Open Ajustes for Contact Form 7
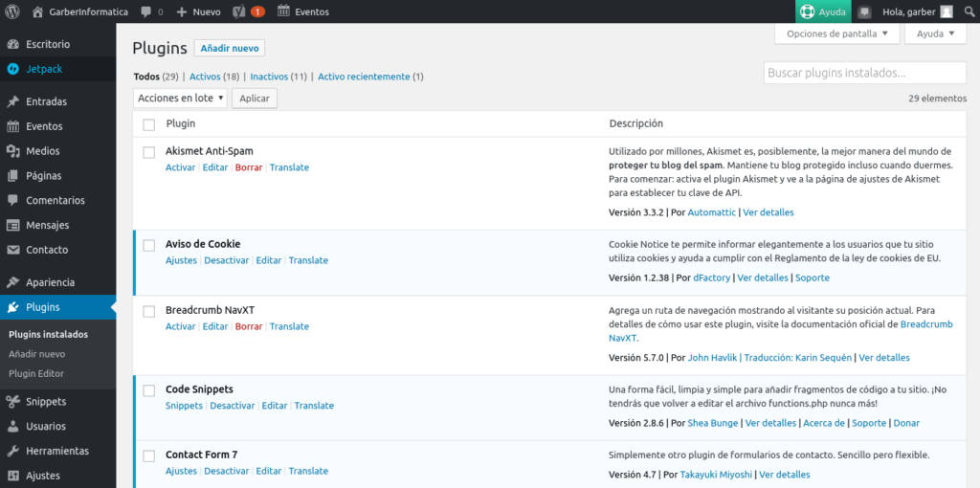 [x=181, y=471]
